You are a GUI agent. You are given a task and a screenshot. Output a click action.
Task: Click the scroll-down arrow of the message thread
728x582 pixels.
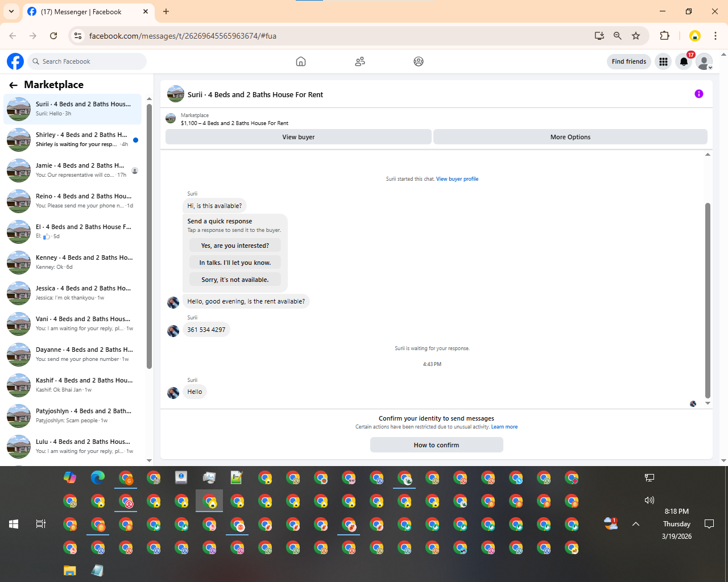point(708,404)
